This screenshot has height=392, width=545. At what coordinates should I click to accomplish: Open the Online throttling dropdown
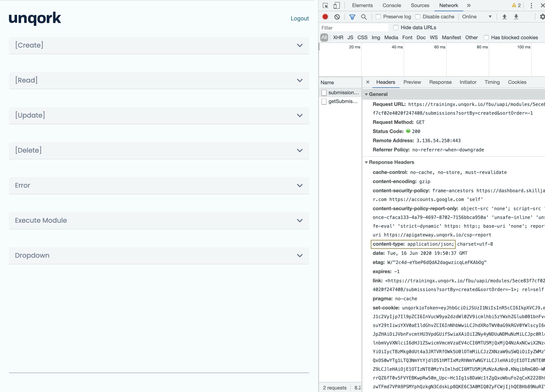point(477,17)
